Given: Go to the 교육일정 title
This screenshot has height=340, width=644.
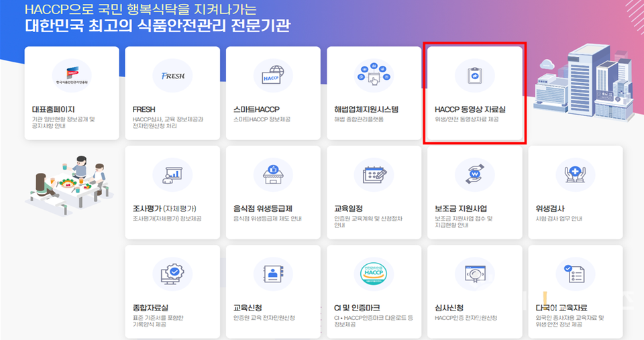Looking at the screenshot, I should coord(348,209).
